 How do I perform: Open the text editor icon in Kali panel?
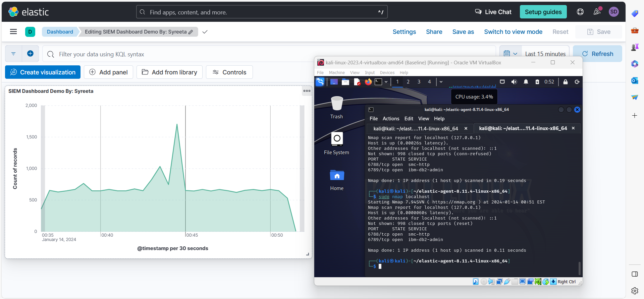[357, 82]
